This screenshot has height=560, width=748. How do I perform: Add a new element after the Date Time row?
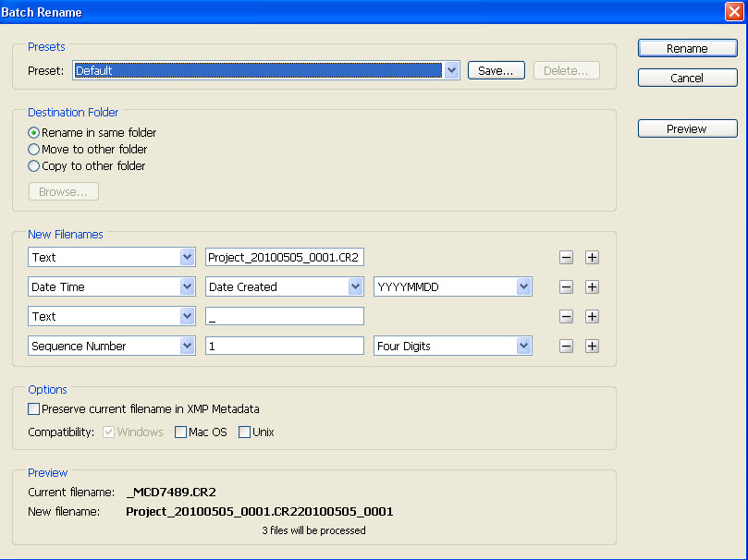click(592, 286)
